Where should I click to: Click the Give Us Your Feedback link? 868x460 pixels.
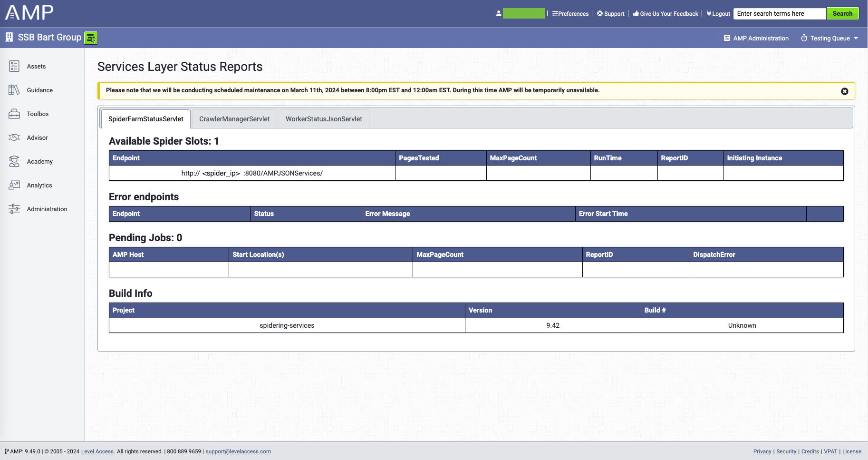(665, 13)
